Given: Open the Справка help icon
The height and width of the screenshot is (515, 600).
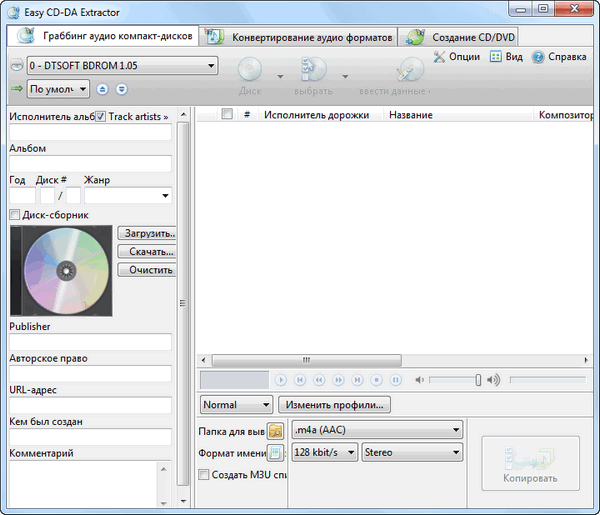Looking at the screenshot, I should [x=538, y=57].
